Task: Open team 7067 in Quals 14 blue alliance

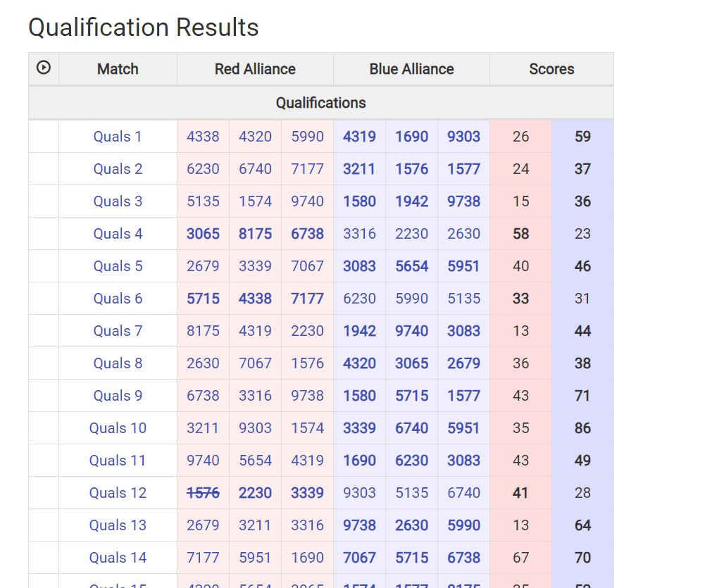Action: pos(359,558)
